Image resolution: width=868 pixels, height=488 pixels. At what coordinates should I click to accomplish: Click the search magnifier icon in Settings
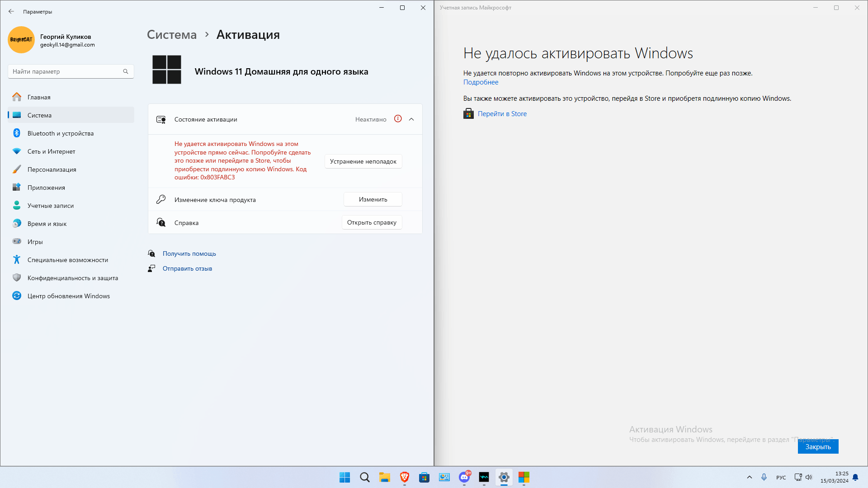126,71
